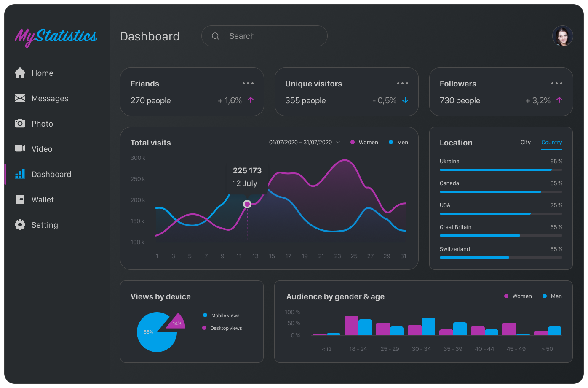
Task: Select the Country tab in Location panel
Action: point(552,142)
